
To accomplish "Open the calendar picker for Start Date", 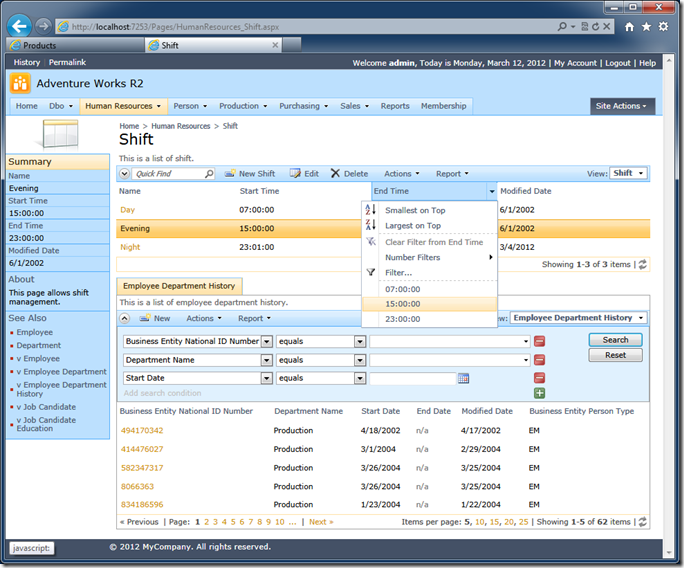I will 463,379.
